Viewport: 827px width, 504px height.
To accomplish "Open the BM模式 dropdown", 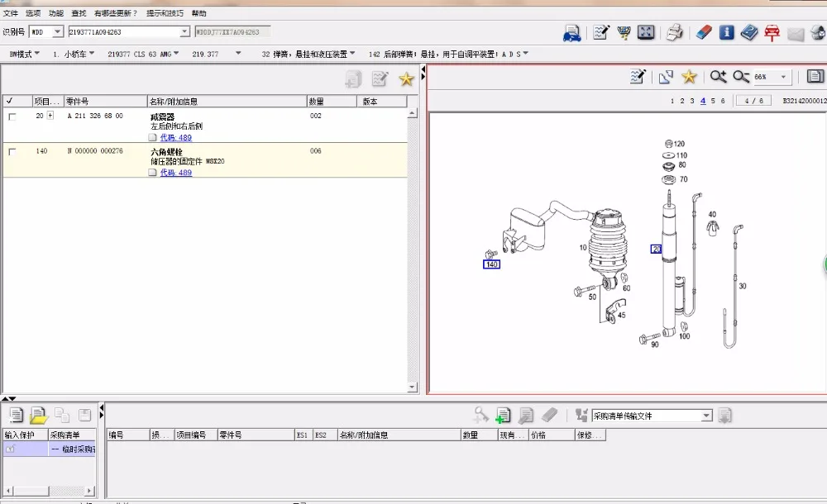I will coord(24,54).
